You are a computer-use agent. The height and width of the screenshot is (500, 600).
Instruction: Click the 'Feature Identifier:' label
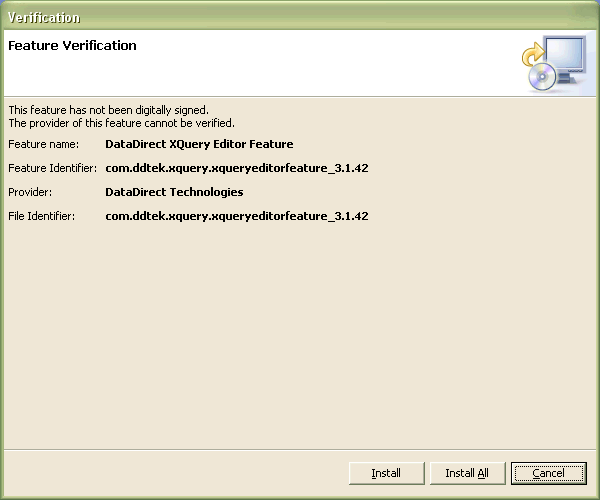point(53,168)
